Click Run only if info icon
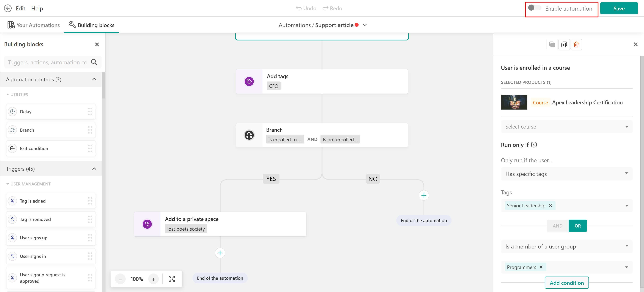644x292 pixels. 534,145
